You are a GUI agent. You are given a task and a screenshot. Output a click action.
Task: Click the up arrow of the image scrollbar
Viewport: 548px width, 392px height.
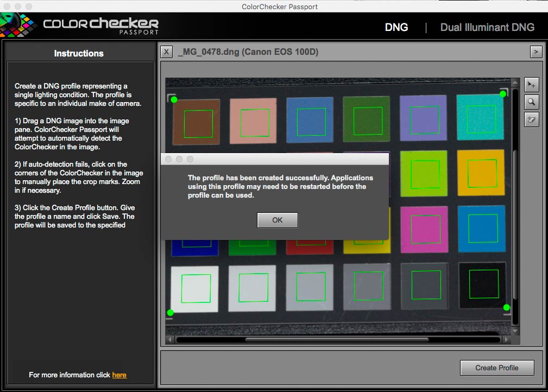515,83
